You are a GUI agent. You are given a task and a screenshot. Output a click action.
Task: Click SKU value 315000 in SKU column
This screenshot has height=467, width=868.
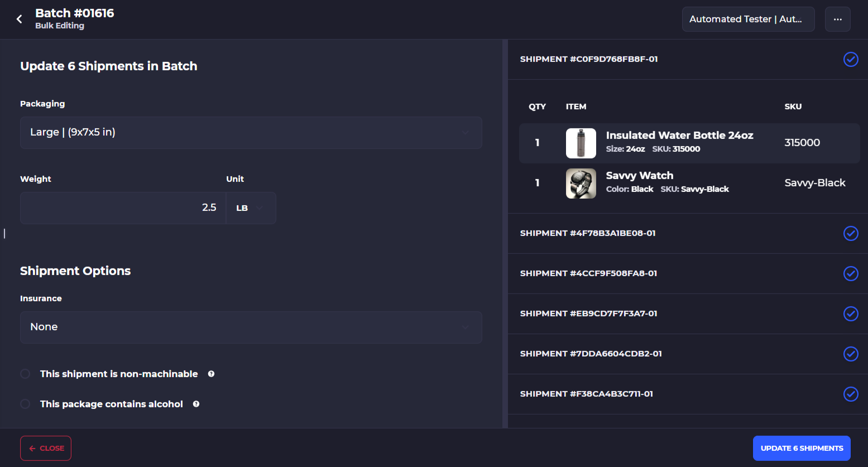tap(802, 143)
